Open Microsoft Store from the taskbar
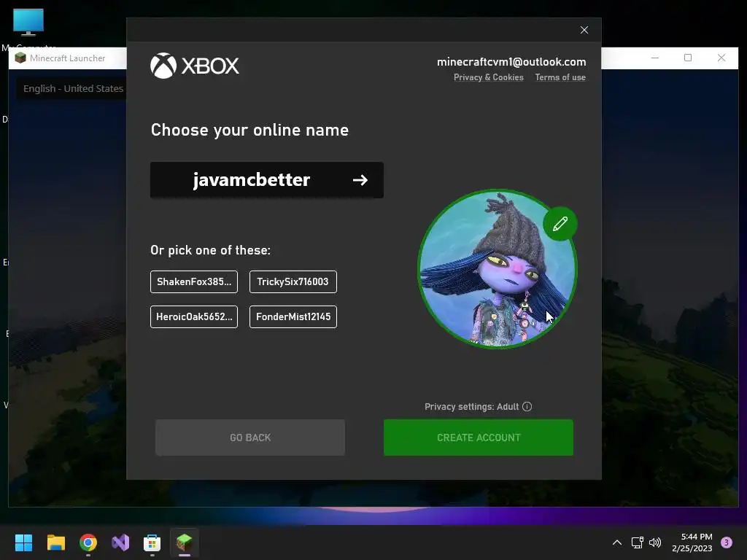 pos(152,542)
